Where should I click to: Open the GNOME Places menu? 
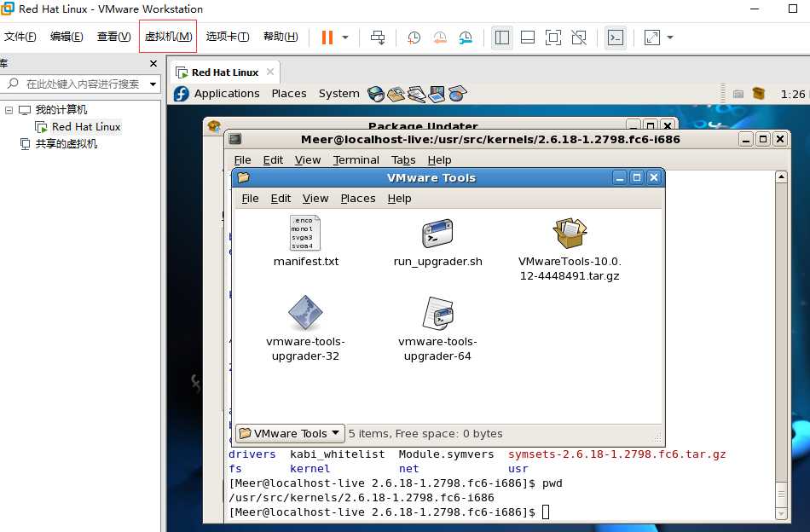(289, 94)
